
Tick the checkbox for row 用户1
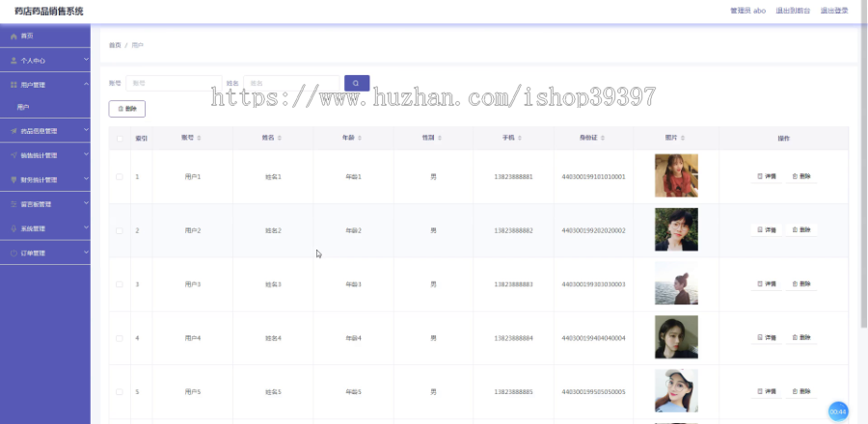(x=120, y=177)
